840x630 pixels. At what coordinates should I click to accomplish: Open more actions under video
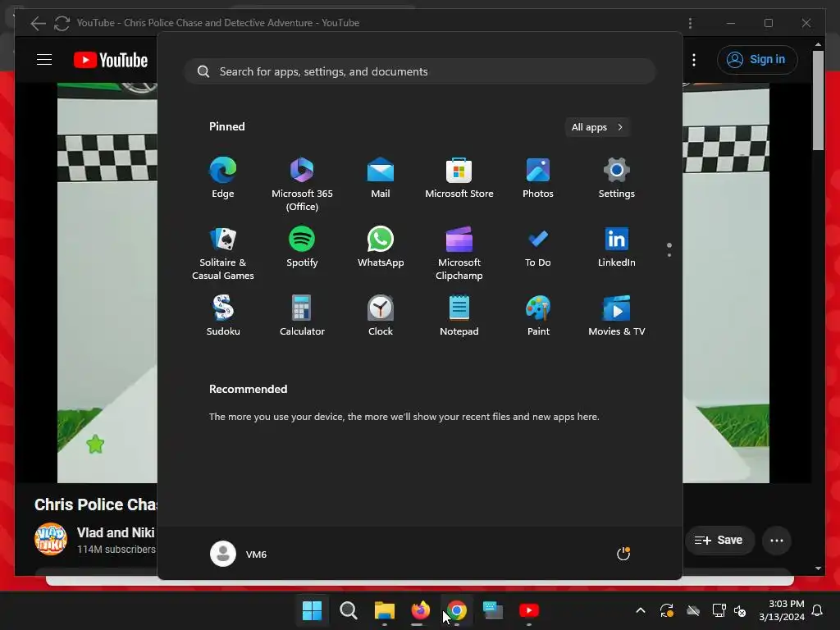777,540
